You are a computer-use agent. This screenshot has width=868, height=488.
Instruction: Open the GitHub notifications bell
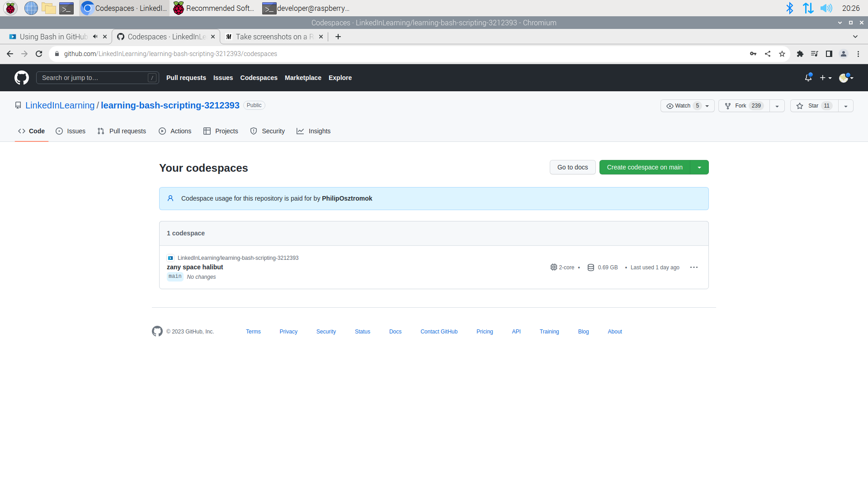[808, 78]
